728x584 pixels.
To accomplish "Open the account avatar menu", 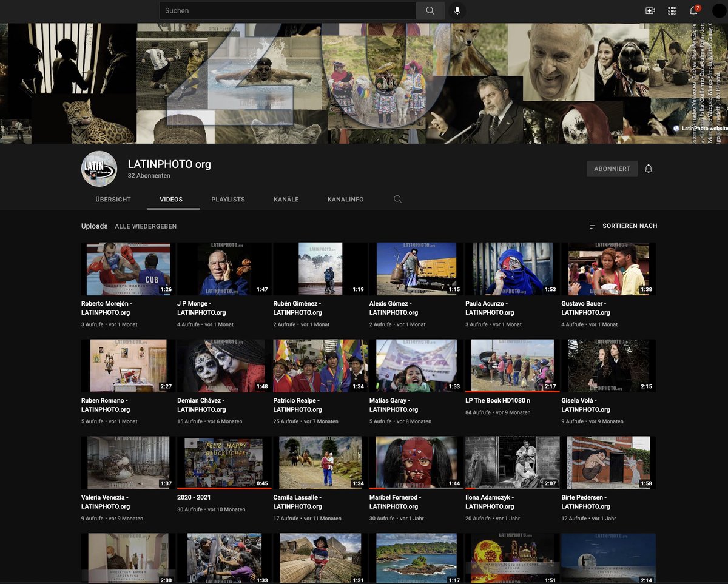I will pos(720,10).
